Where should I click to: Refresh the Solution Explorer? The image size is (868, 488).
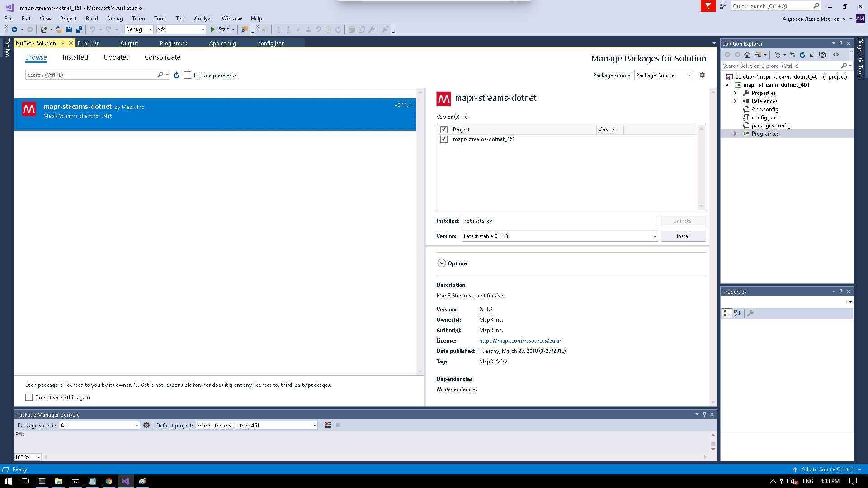click(802, 55)
